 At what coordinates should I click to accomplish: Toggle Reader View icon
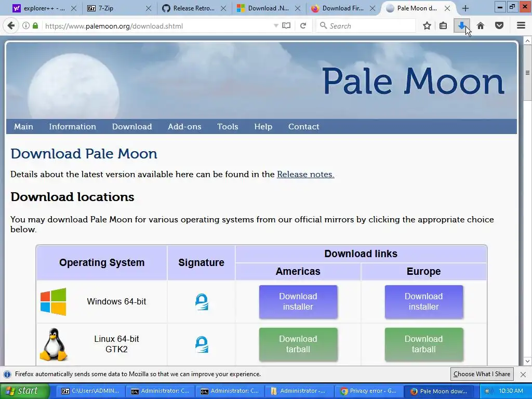point(286,26)
